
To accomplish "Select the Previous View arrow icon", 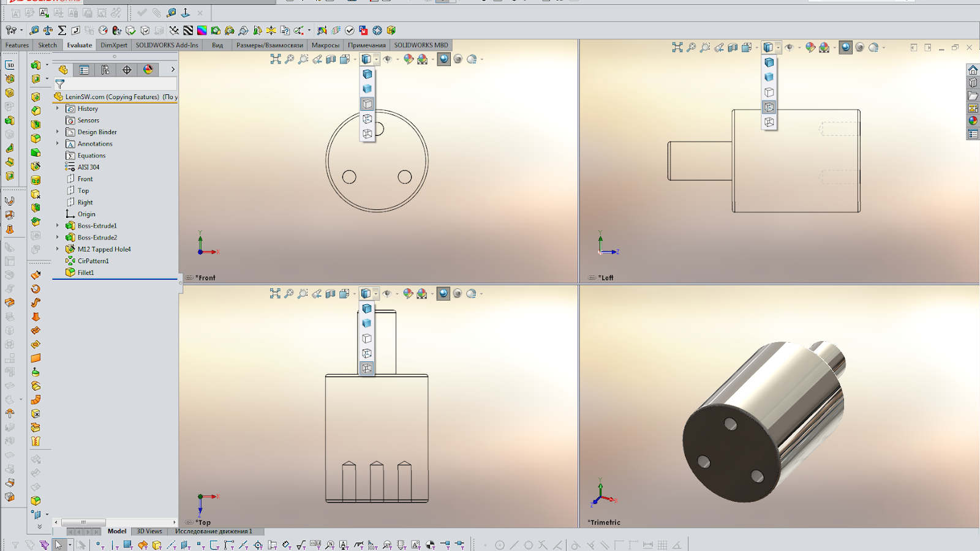I will (x=317, y=59).
